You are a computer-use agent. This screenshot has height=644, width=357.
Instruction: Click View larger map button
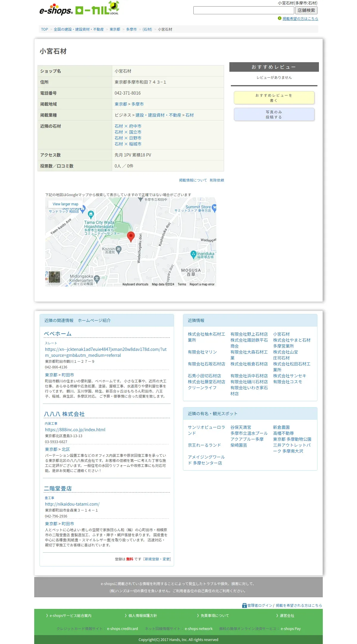[65, 204]
